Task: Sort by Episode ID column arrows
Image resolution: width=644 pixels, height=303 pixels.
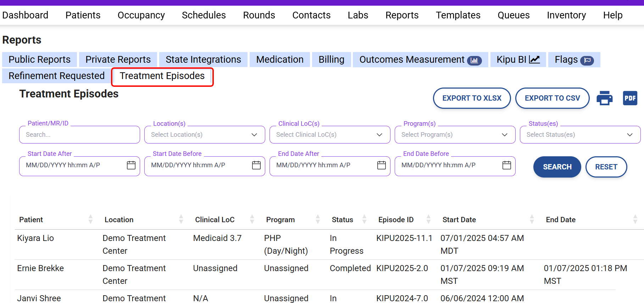Action: 428,219
